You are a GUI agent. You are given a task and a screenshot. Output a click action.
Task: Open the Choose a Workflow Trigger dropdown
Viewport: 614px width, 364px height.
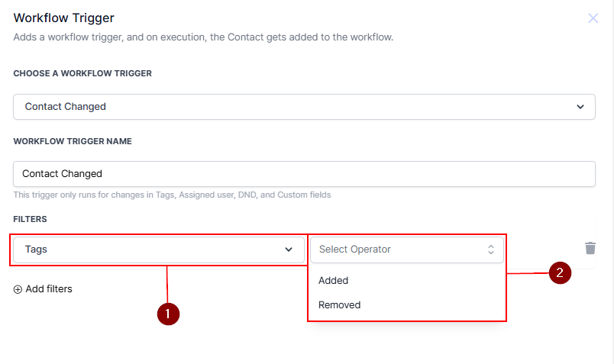304,107
